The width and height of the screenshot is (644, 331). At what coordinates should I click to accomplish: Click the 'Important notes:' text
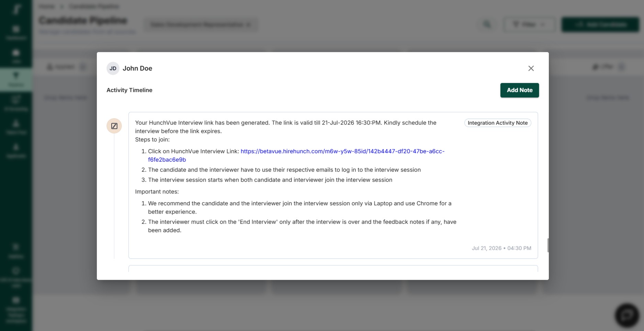[157, 192]
